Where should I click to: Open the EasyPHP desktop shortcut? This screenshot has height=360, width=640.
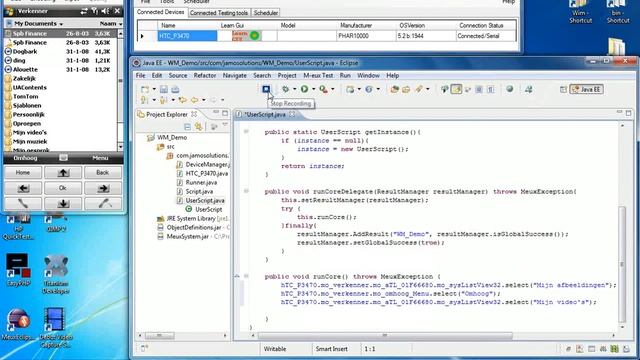(18, 269)
